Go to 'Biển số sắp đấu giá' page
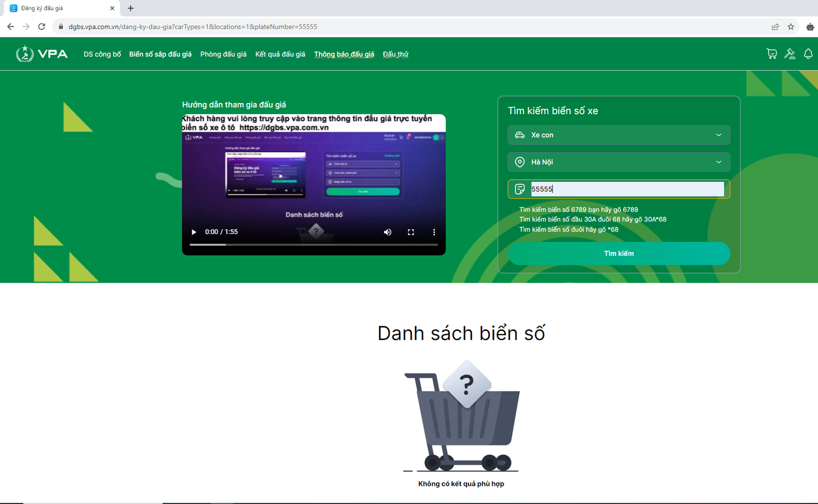The width and height of the screenshot is (818, 504). point(160,54)
